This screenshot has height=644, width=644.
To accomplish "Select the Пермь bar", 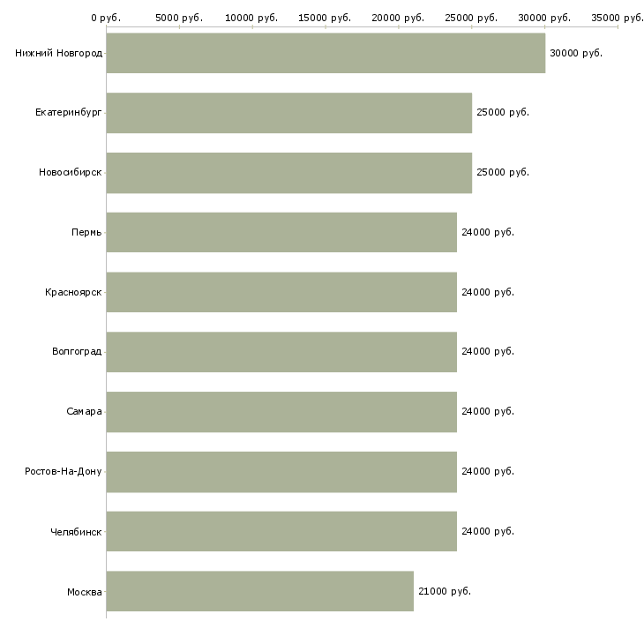I will pyautogui.click(x=281, y=232).
